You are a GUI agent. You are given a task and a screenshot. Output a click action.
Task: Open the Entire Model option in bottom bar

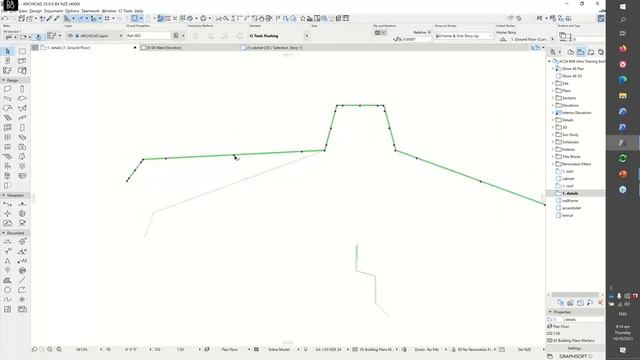(x=279, y=349)
